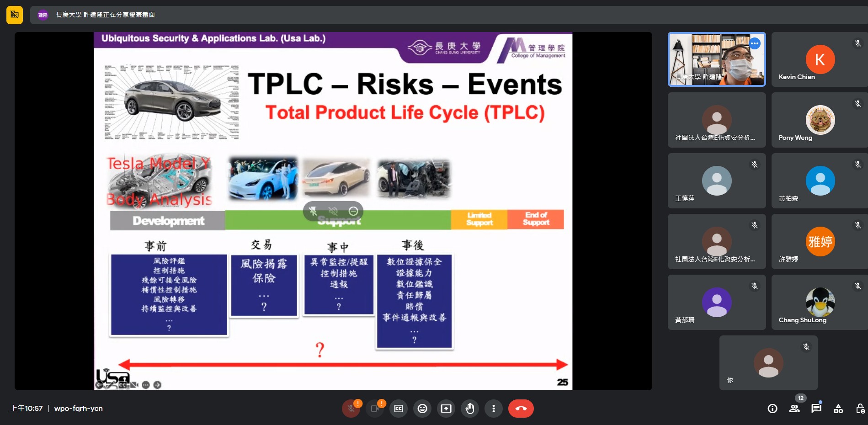This screenshot has height=425, width=868.
Task: Click the crashed Tesla photo on the slide
Action: point(414,179)
